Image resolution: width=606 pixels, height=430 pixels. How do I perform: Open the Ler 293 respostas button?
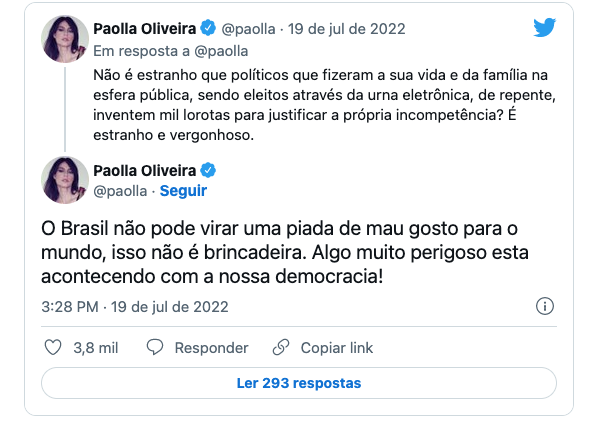click(x=299, y=383)
